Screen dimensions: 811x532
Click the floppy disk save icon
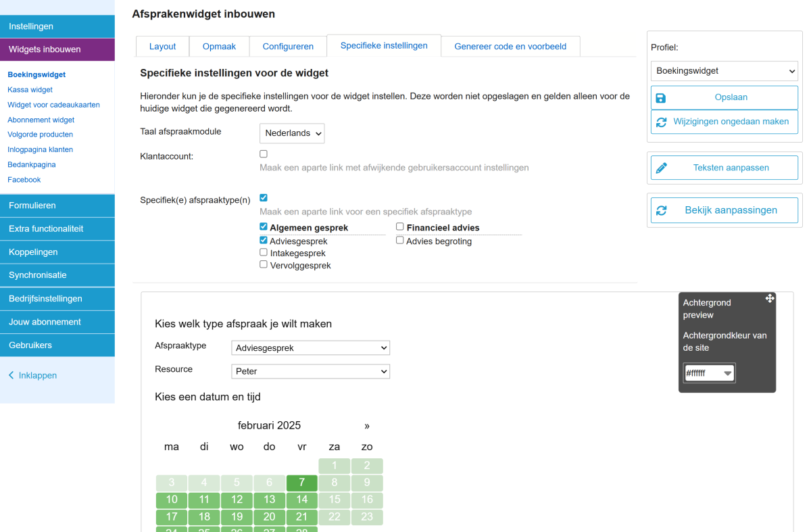661,98
